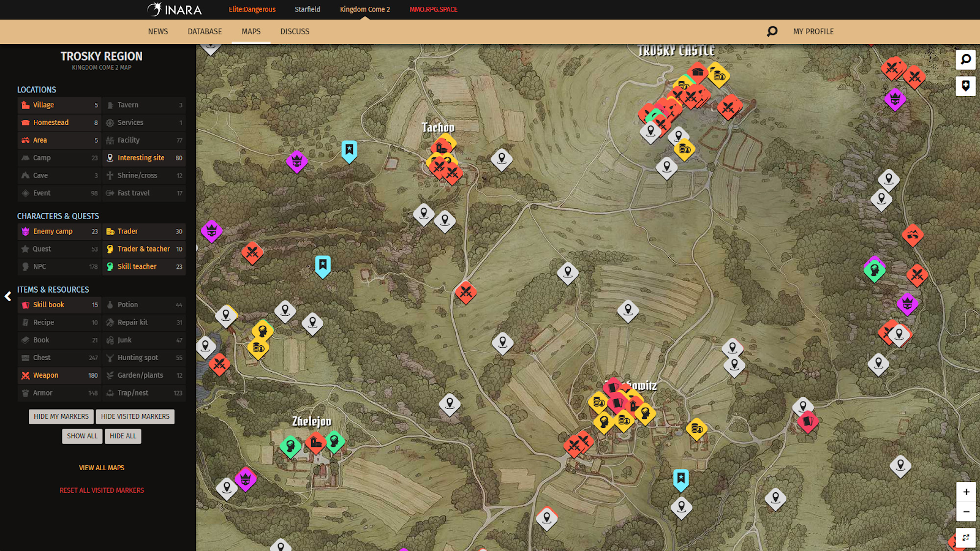
Task: Enable the Services filter
Action: point(144,123)
